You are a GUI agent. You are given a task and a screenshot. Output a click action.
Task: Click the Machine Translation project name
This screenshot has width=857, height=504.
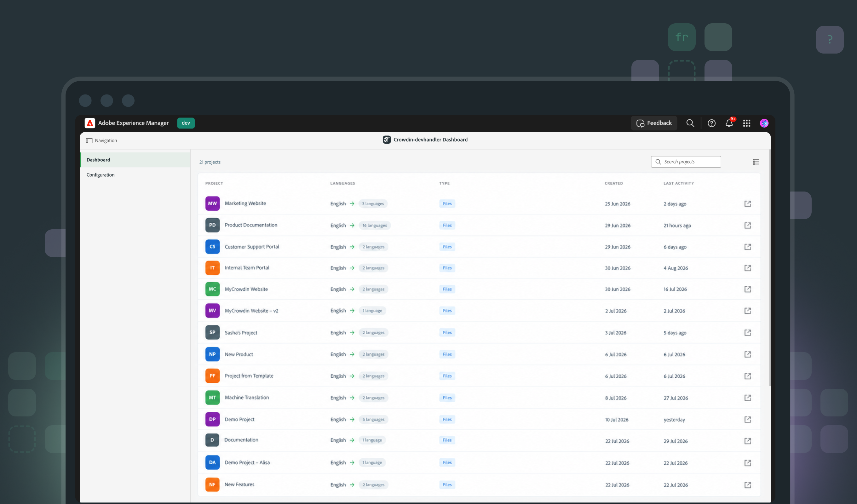247,398
